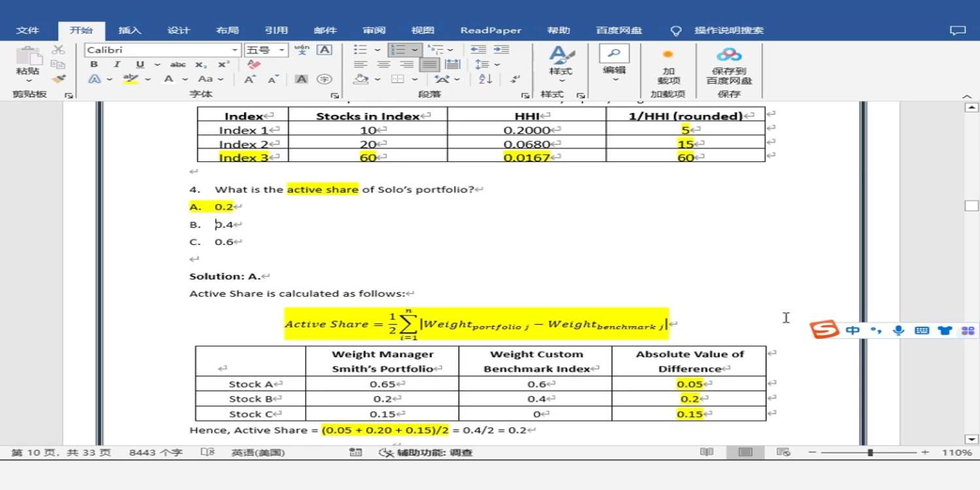Click the zoom slider handle
The image size is (980, 490).
tap(870, 452)
